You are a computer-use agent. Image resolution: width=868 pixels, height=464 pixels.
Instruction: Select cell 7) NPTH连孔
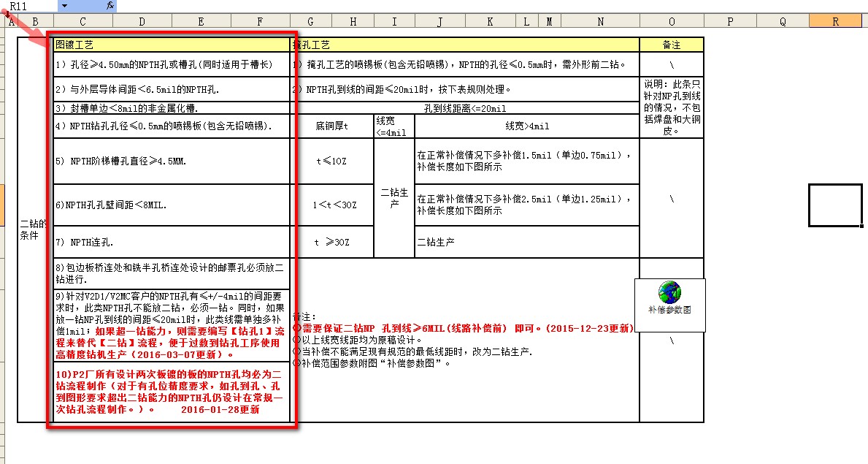pos(172,242)
